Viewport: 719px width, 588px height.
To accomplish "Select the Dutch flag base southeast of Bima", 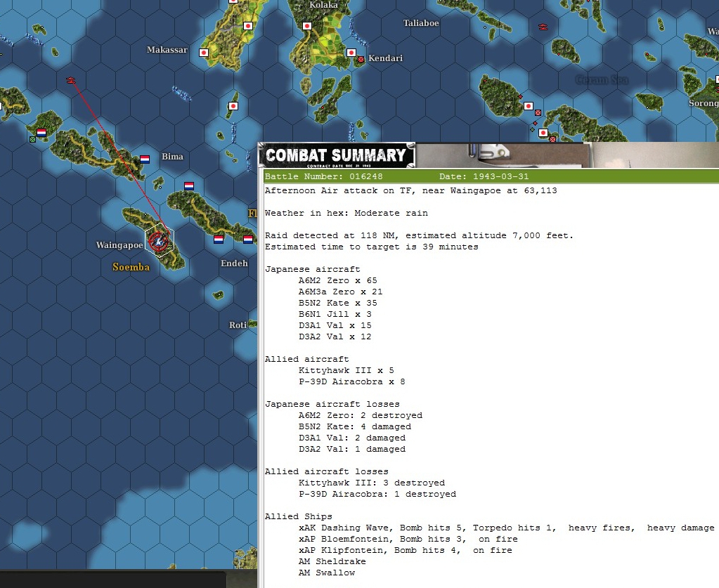I will pos(189,186).
